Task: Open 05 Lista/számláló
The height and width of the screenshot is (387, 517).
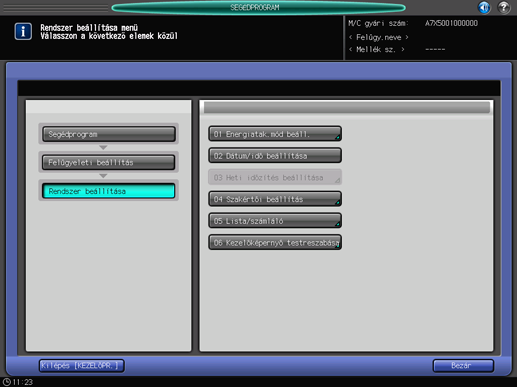Action: click(275, 221)
